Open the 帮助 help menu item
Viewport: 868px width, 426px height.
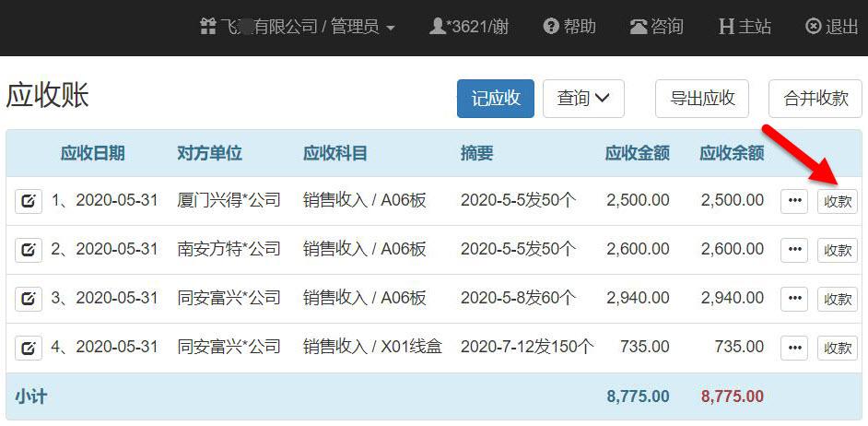pyautogui.click(x=569, y=27)
